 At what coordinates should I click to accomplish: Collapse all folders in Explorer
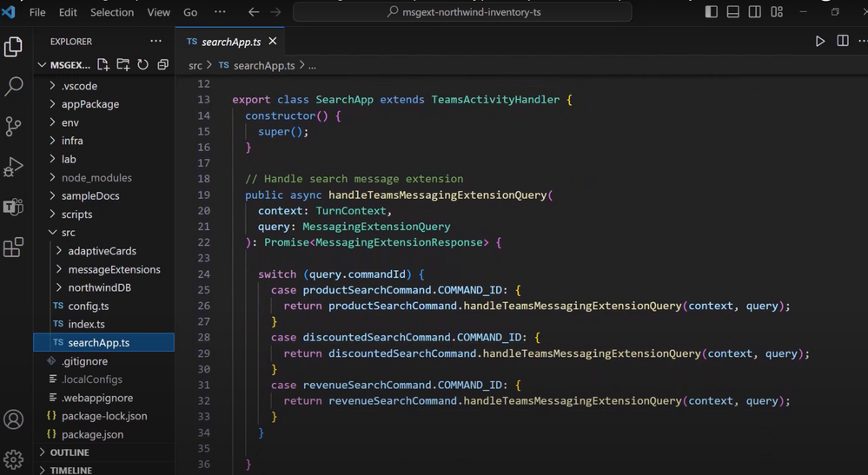coord(162,65)
